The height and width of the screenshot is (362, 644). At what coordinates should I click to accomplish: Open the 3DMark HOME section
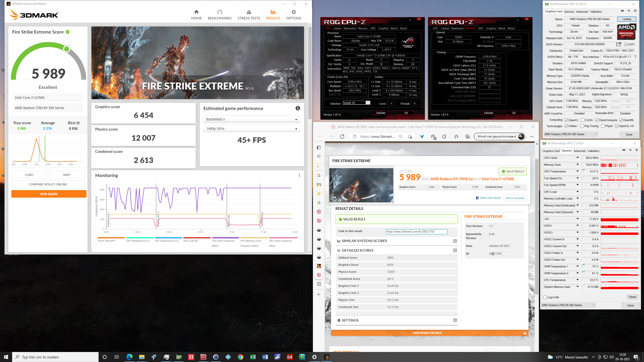tap(196, 15)
